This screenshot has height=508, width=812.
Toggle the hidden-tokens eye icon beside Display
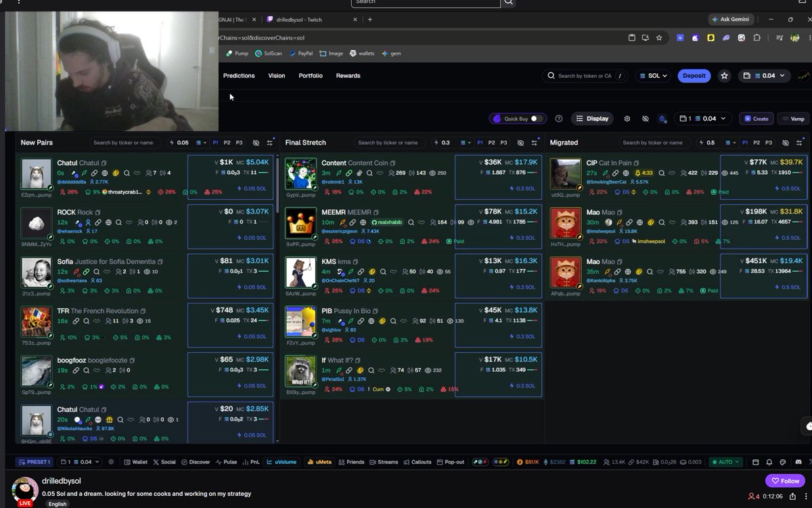pos(645,119)
